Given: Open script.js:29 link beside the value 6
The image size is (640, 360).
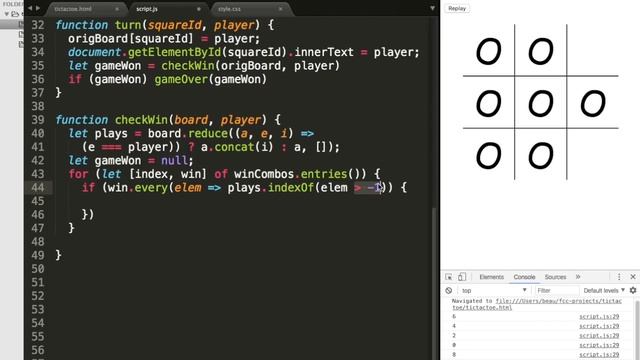Looking at the screenshot, I should click(599, 316).
